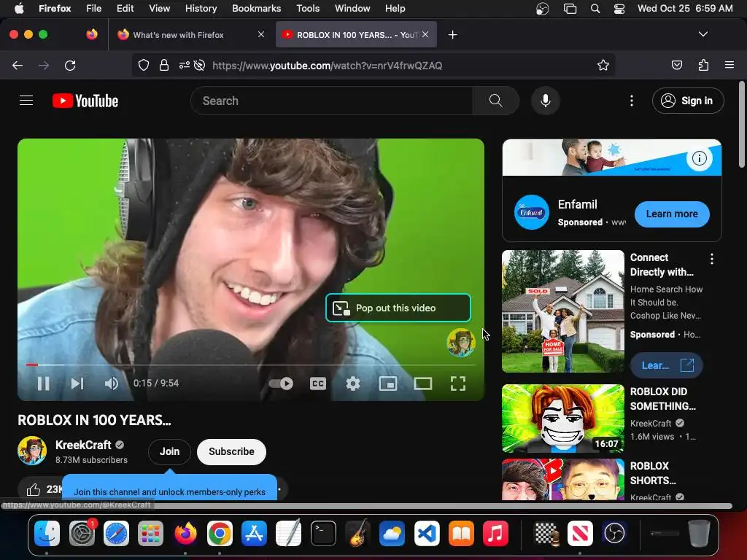
Task: Switch the player to miniplayer mode
Action: tap(388, 384)
